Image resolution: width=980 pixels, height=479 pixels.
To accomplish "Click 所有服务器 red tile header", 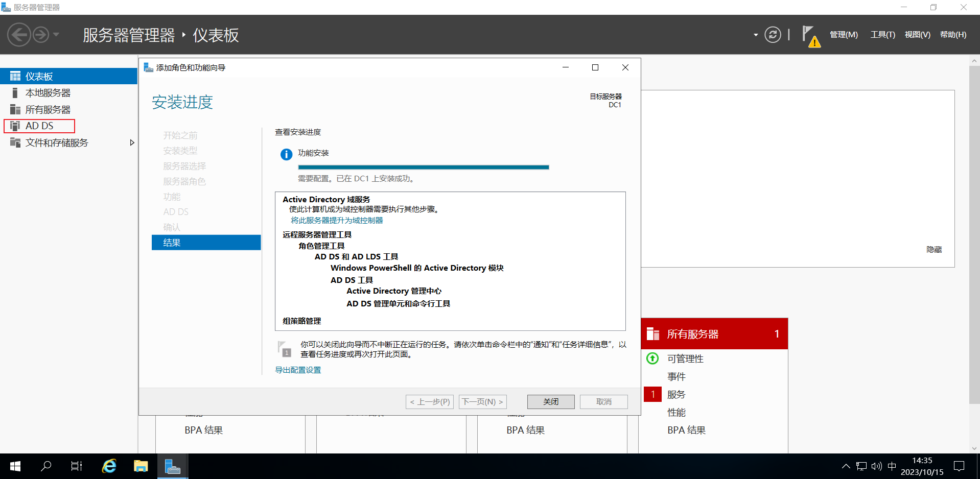I will pos(714,334).
